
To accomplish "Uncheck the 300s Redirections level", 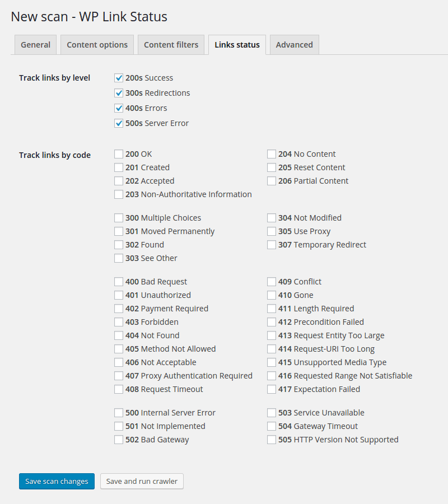I will (118, 94).
